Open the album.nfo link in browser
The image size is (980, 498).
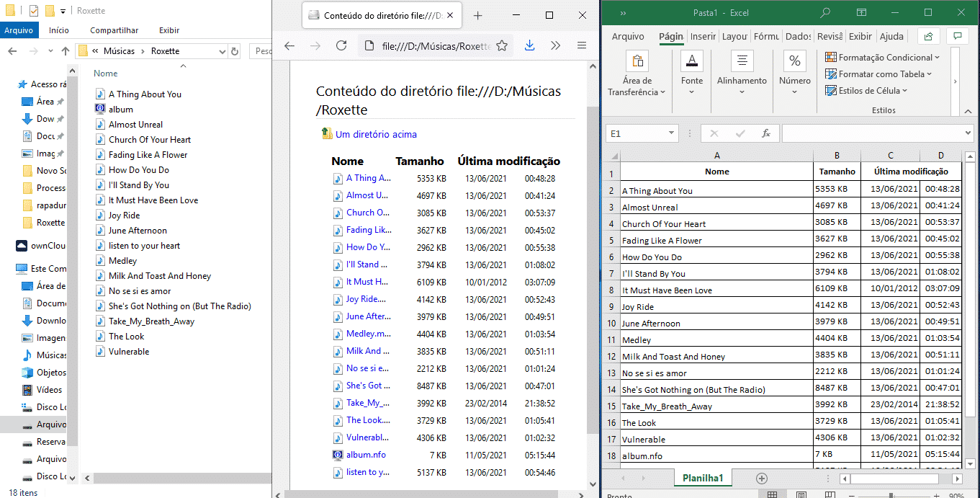click(366, 455)
